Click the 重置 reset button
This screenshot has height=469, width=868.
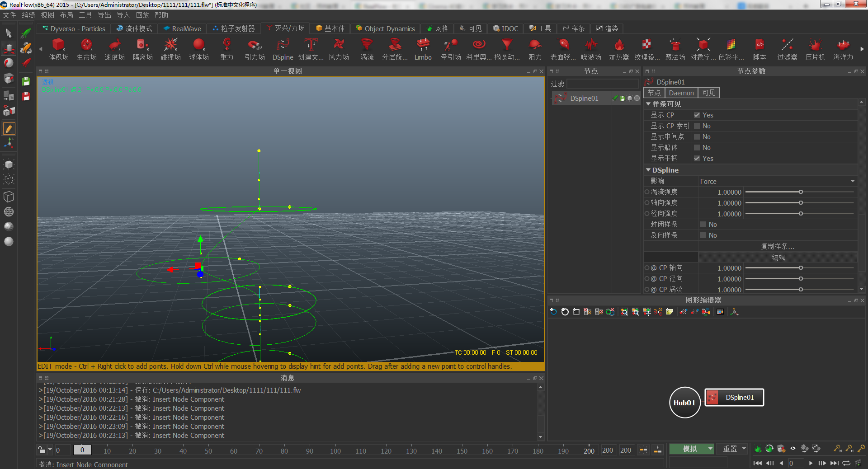pos(730,449)
